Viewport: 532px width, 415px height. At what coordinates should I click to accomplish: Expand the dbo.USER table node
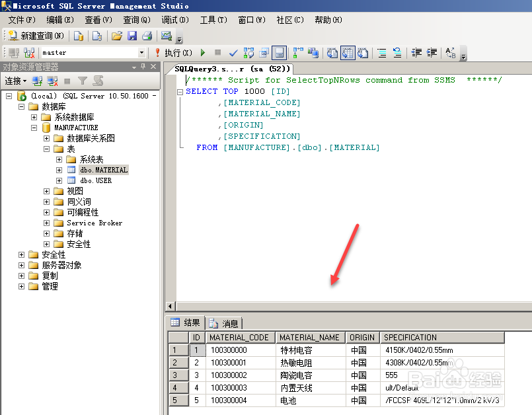[59, 180]
